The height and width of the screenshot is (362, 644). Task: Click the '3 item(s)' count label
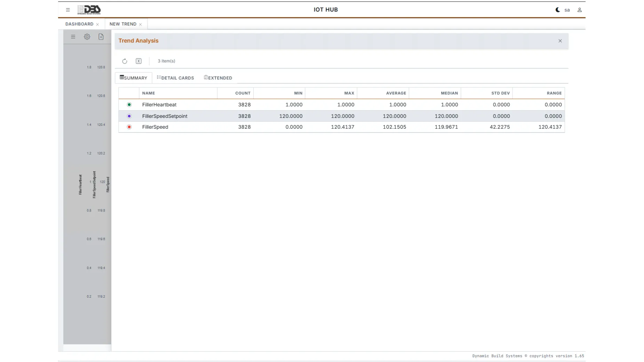[x=166, y=61]
